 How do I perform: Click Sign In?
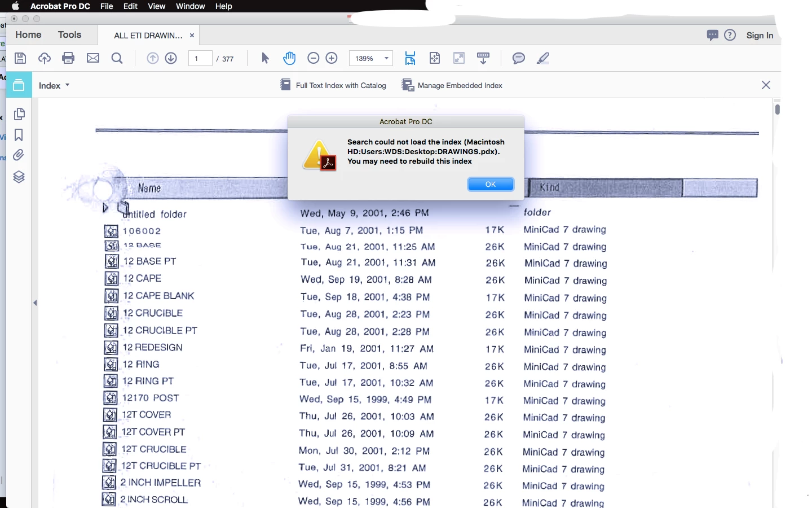tap(760, 35)
